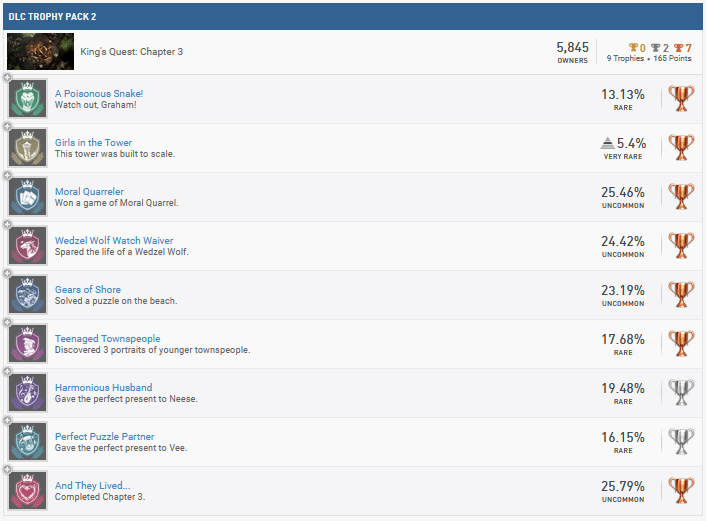Screen dimensions: 706x521
Task: Expand the A Poisonous Snake! row plus button
Action: (8, 79)
